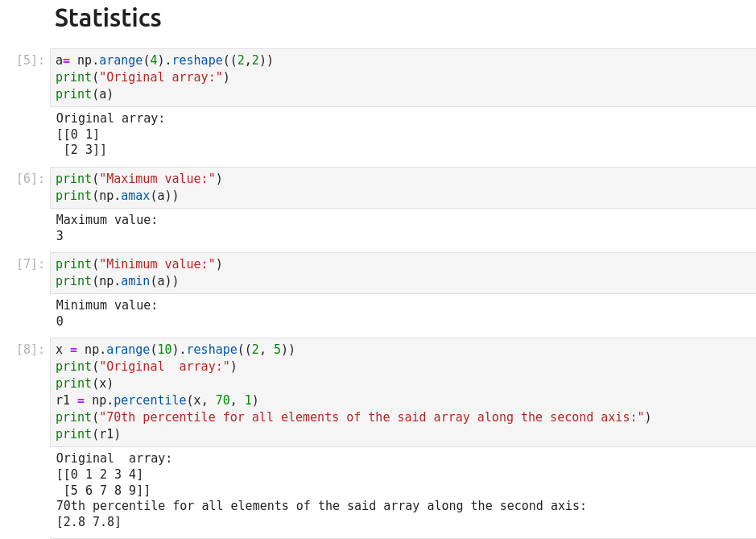Select the cell prompt numbered [8]
Viewport: 756px width, 539px height.
[x=31, y=350]
